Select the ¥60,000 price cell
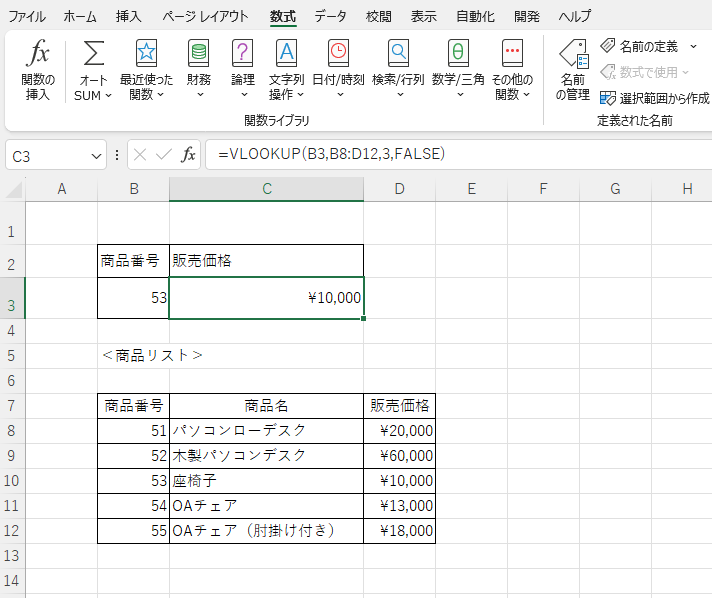Viewport: 712px width, 598px height. [x=400, y=455]
